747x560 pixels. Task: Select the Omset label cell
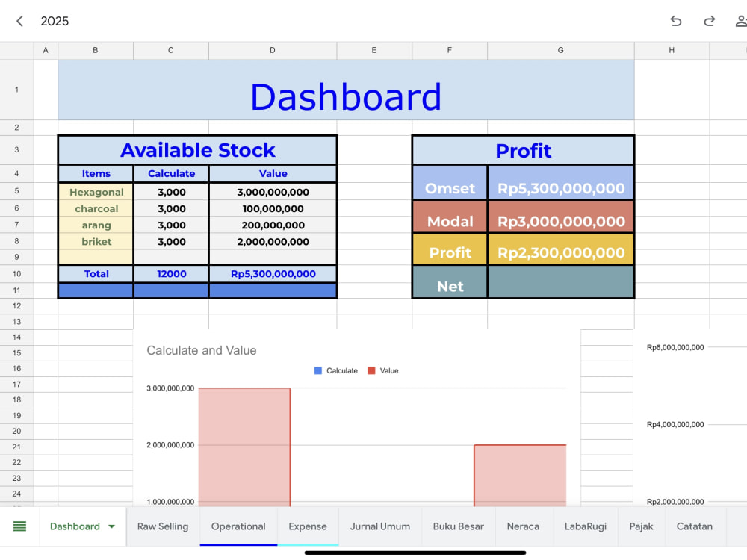[450, 182]
